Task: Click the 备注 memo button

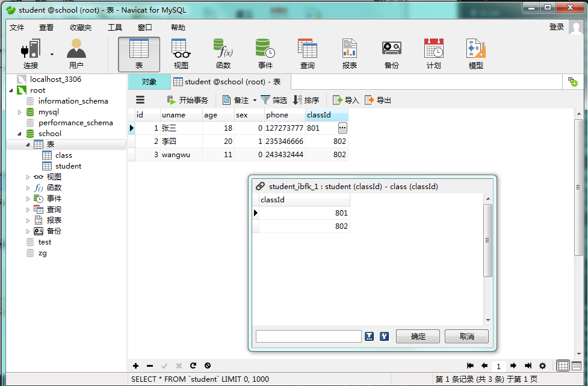Action: [235, 100]
